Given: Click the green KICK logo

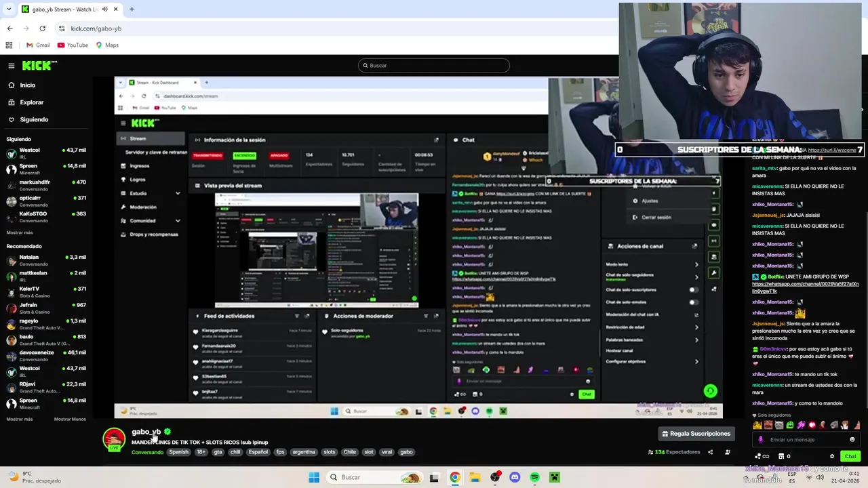Looking at the screenshot, I should click(x=37, y=66).
